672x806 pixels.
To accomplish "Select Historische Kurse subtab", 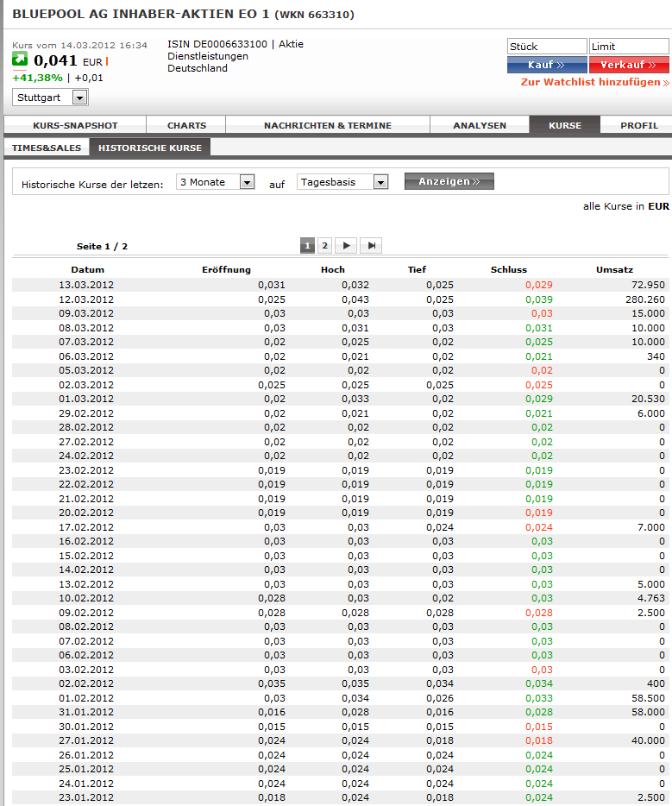I will point(150,148).
